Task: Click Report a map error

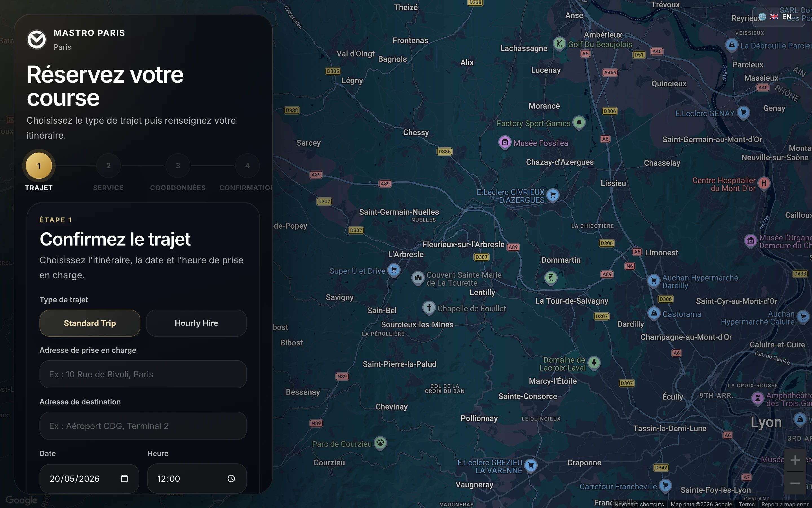Action: (x=785, y=504)
